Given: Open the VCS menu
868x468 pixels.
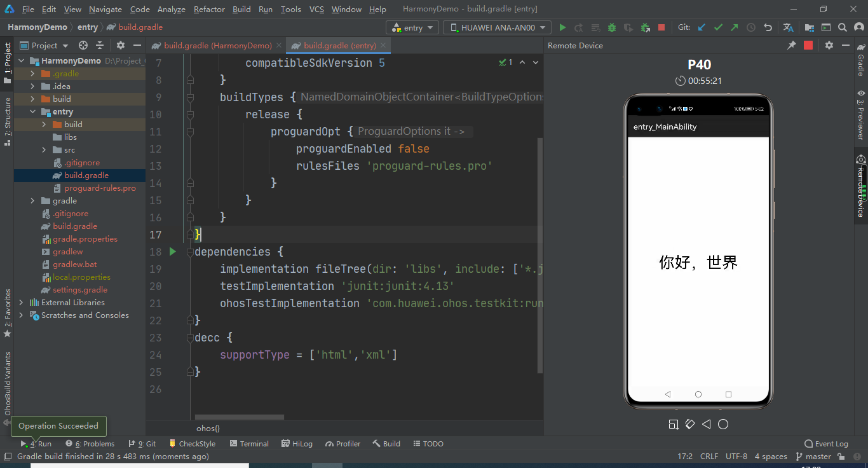Looking at the screenshot, I should click(x=316, y=10).
